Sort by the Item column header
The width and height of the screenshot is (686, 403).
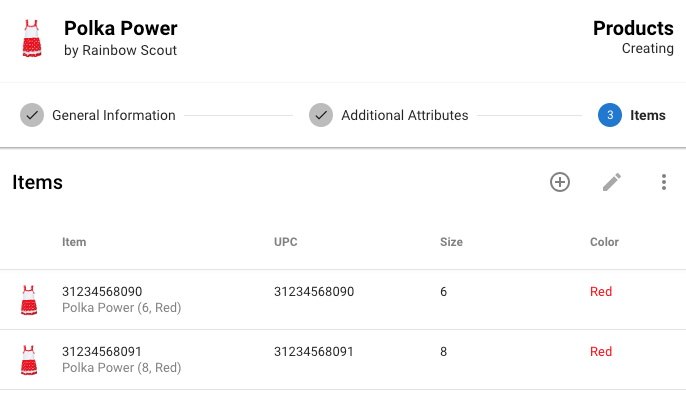pyautogui.click(x=74, y=242)
